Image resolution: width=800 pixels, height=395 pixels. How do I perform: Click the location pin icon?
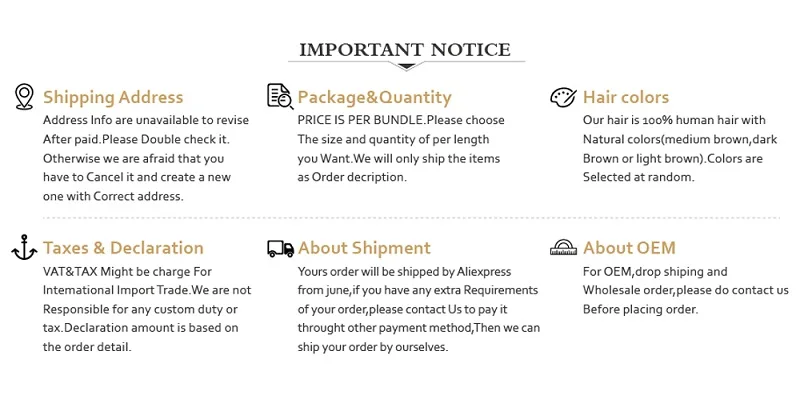(x=24, y=96)
